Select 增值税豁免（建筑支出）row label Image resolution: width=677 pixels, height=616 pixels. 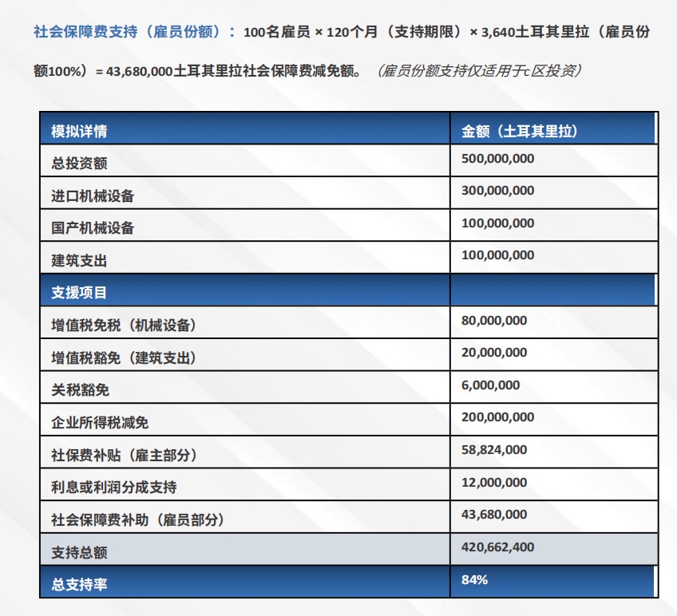pos(124,358)
